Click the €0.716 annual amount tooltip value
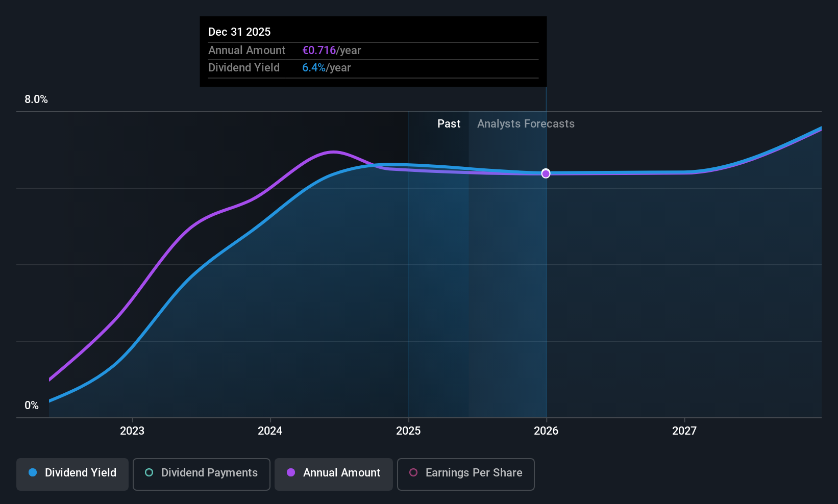 click(x=319, y=50)
